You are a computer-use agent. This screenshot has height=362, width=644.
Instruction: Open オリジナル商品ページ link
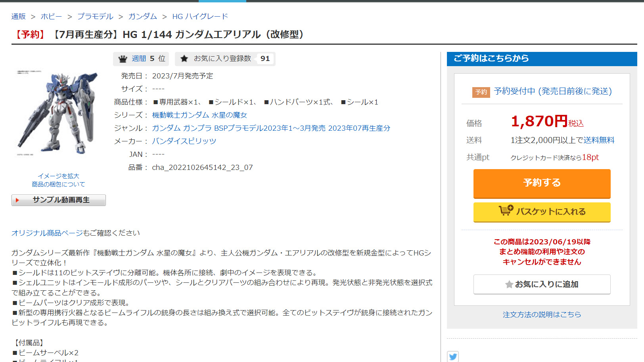coord(47,233)
